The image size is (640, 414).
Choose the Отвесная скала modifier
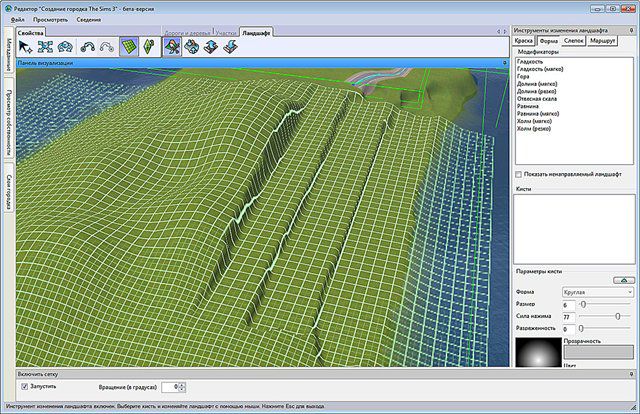click(x=538, y=98)
